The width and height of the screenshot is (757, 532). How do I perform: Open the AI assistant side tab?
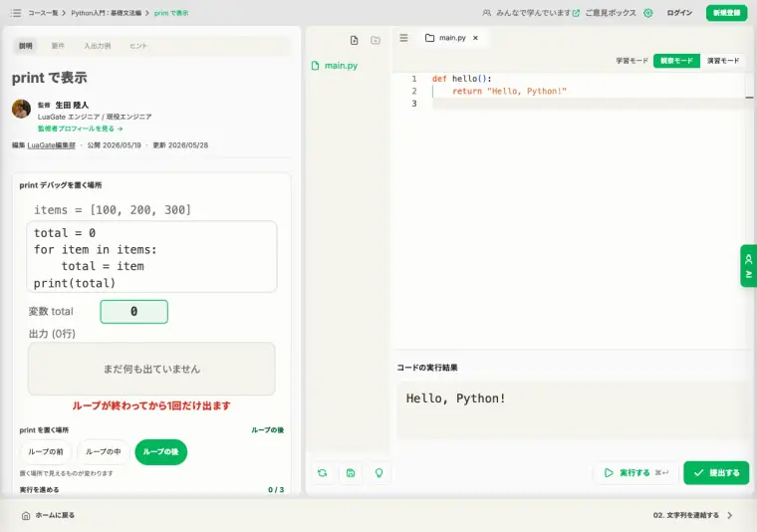click(x=748, y=266)
